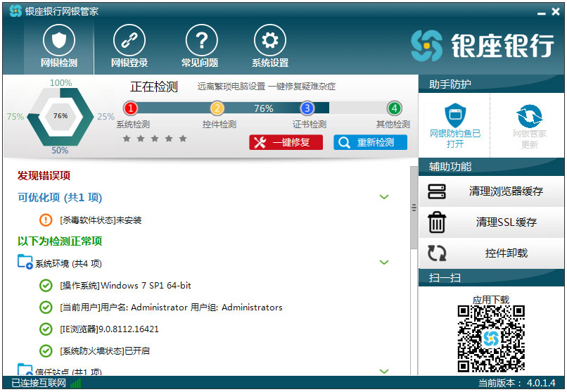Open the 网银检测 shield tab
The width and height of the screenshot is (567, 392).
coord(59,46)
